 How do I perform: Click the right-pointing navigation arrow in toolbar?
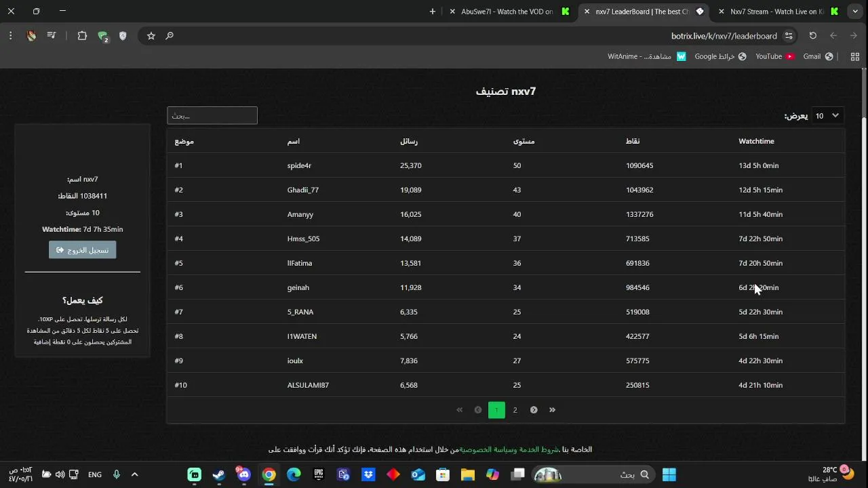point(854,36)
